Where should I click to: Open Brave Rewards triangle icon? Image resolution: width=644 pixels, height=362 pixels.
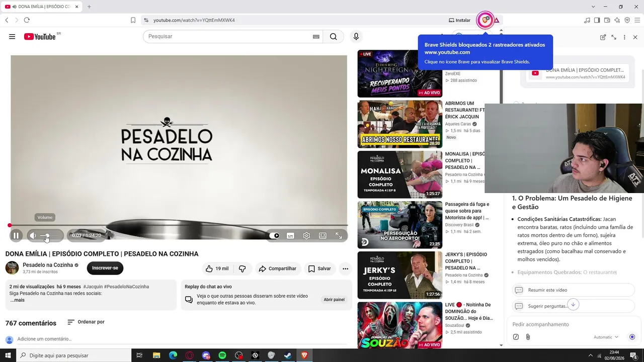(x=497, y=20)
